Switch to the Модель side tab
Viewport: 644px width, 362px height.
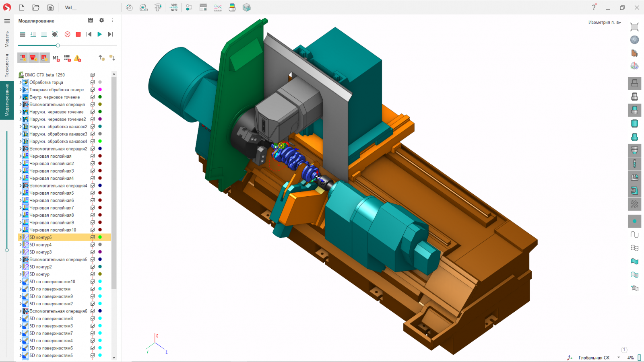tap(7, 39)
